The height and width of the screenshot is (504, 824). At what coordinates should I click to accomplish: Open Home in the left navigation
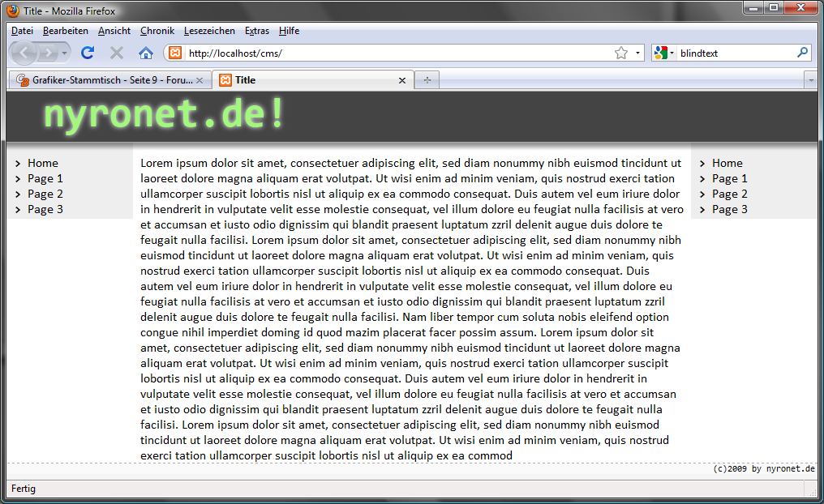click(x=42, y=164)
